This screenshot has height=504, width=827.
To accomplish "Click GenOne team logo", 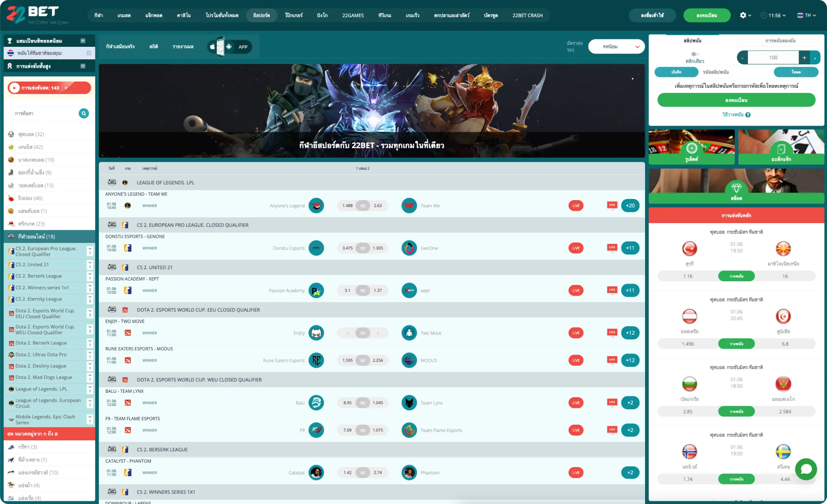I will (x=409, y=248).
